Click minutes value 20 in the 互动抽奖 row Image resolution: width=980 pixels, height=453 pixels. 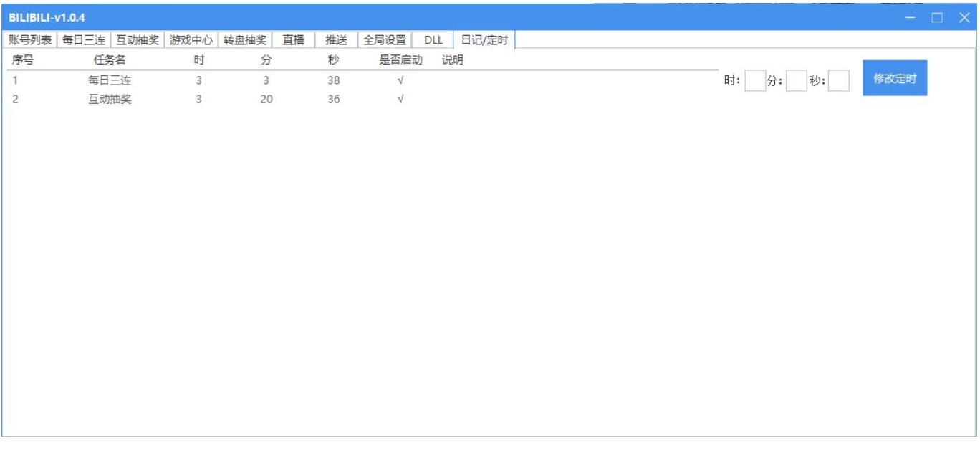(x=266, y=99)
